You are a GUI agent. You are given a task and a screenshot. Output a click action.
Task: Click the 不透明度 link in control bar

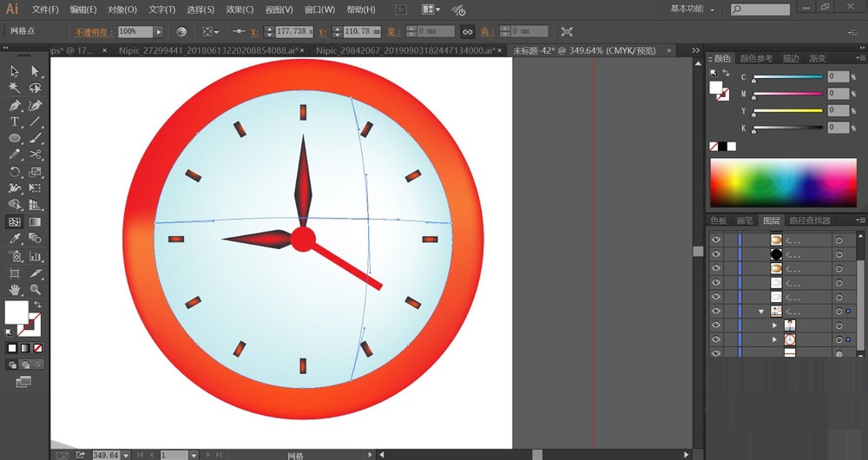94,32
